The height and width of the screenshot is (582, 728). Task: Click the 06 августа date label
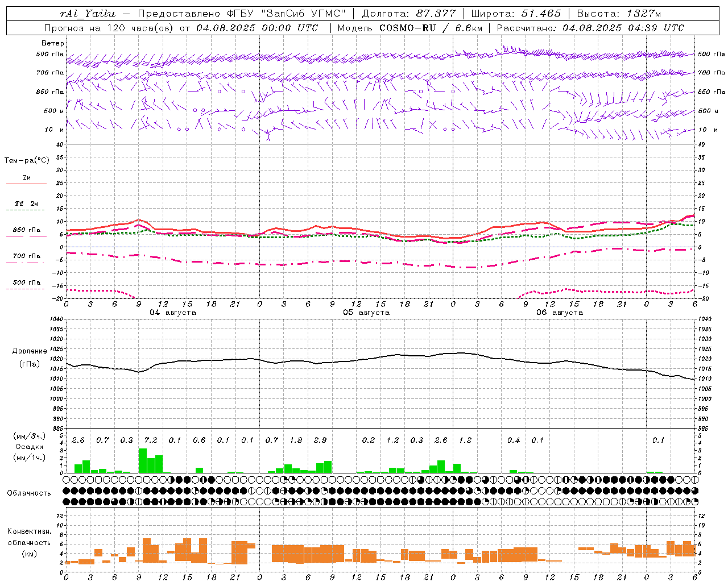(560, 313)
